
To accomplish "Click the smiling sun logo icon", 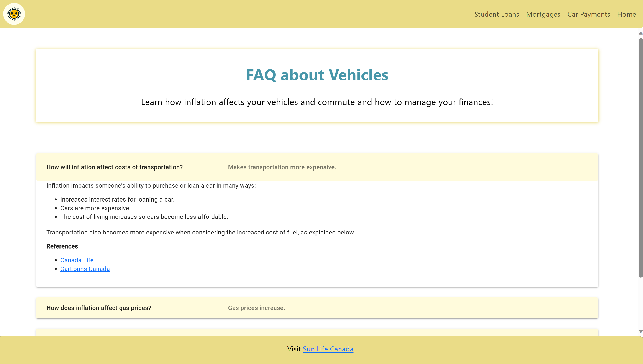I will 14,14.
